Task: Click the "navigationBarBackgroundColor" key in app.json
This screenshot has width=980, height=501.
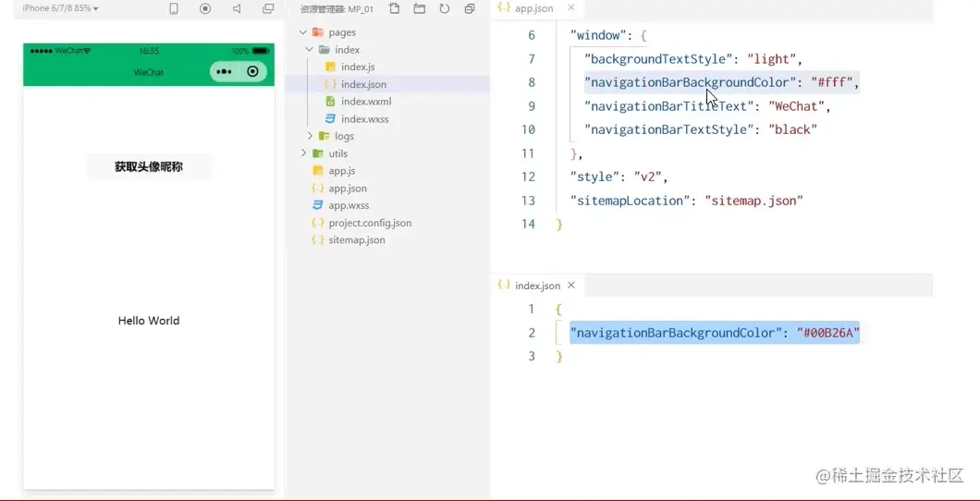Action: (x=691, y=82)
